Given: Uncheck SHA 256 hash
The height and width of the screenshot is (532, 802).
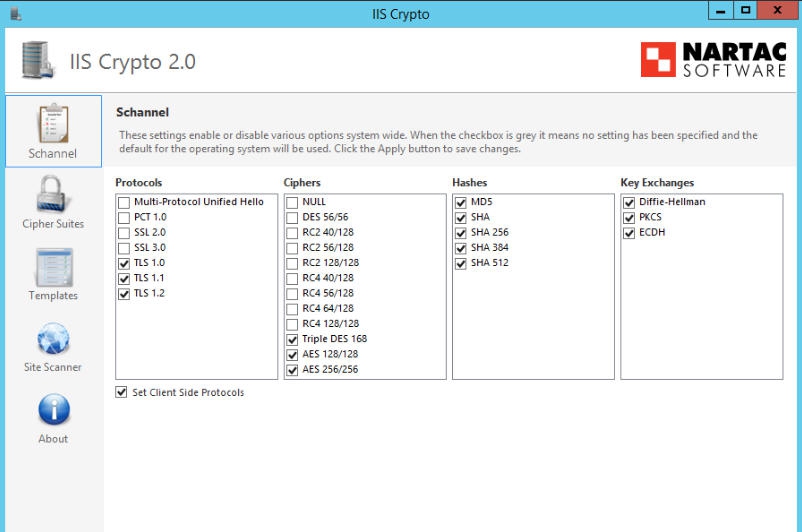Looking at the screenshot, I should click(x=461, y=233).
